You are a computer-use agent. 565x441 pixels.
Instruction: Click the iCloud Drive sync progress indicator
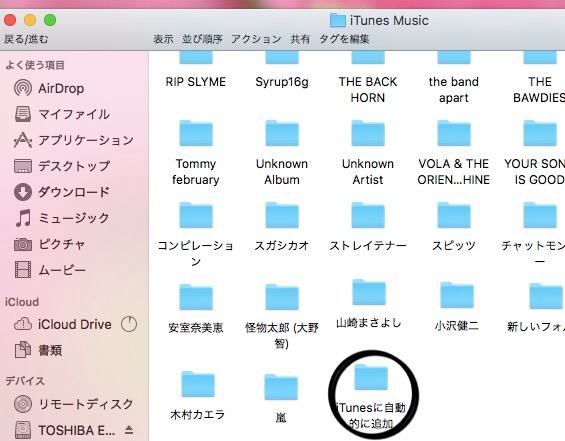pos(129,324)
